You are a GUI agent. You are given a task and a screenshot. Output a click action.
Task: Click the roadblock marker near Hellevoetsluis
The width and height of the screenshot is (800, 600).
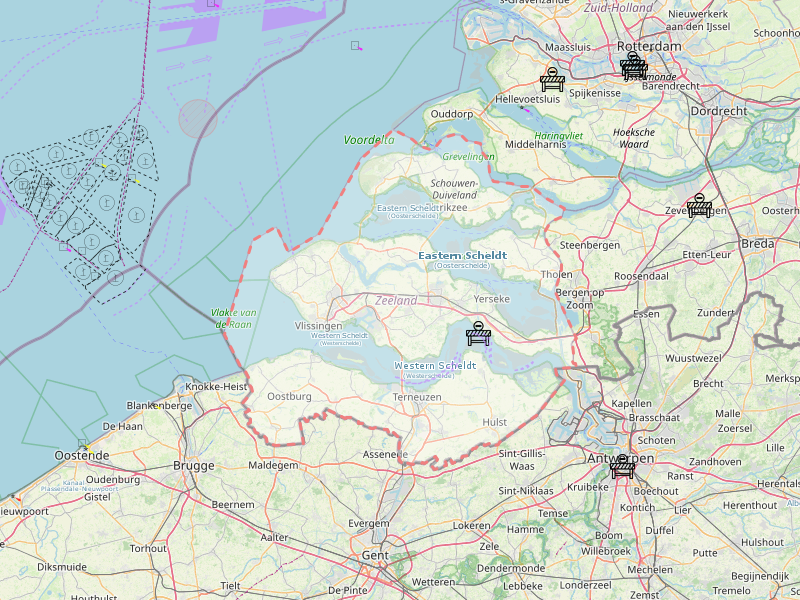[x=551, y=80]
